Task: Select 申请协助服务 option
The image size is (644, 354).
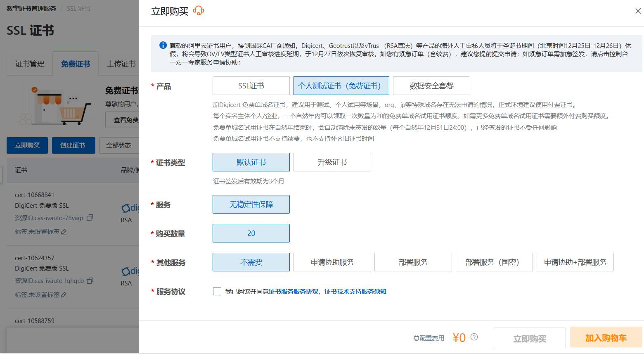Action: (332, 262)
